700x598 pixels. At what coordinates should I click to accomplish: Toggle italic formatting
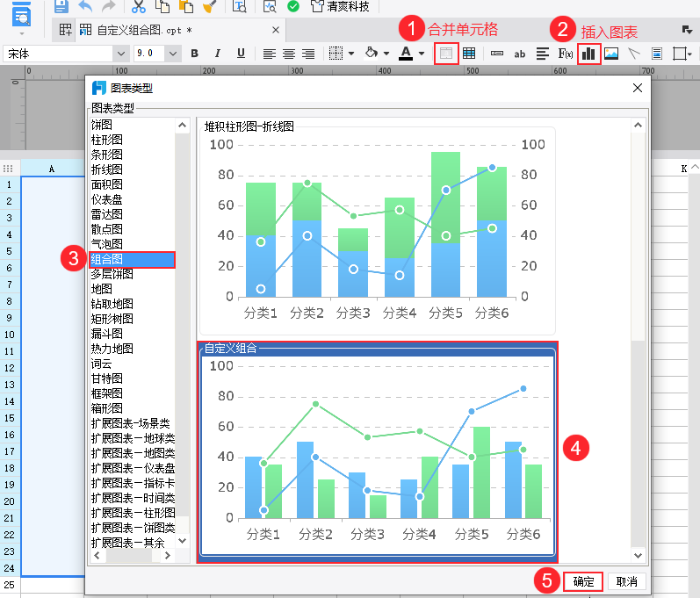(x=217, y=54)
